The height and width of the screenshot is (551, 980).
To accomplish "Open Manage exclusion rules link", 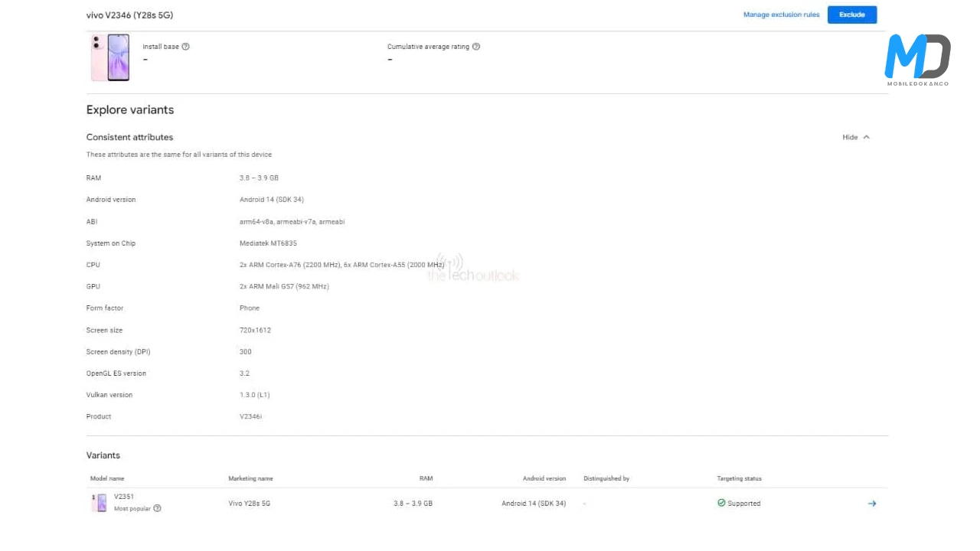I will click(781, 15).
